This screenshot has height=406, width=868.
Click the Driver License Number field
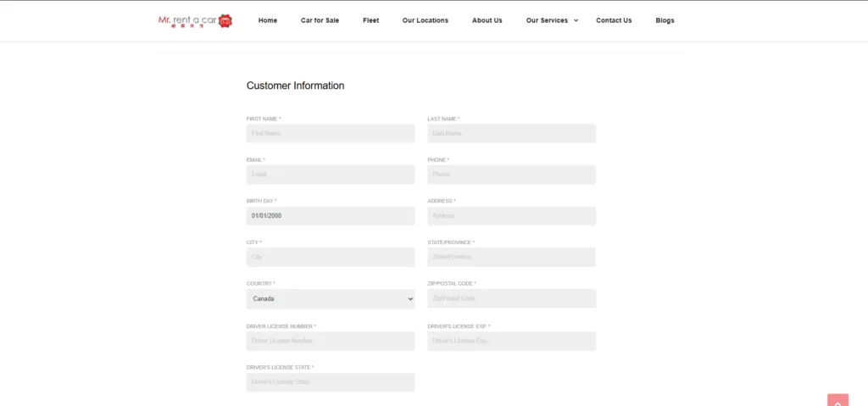pyautogui.click(x=331, y=342)
